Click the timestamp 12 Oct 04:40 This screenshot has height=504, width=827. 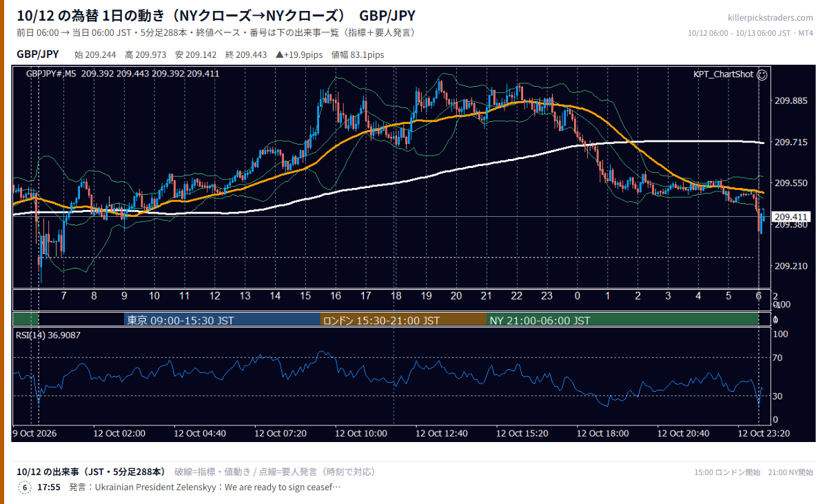point(200,433)
